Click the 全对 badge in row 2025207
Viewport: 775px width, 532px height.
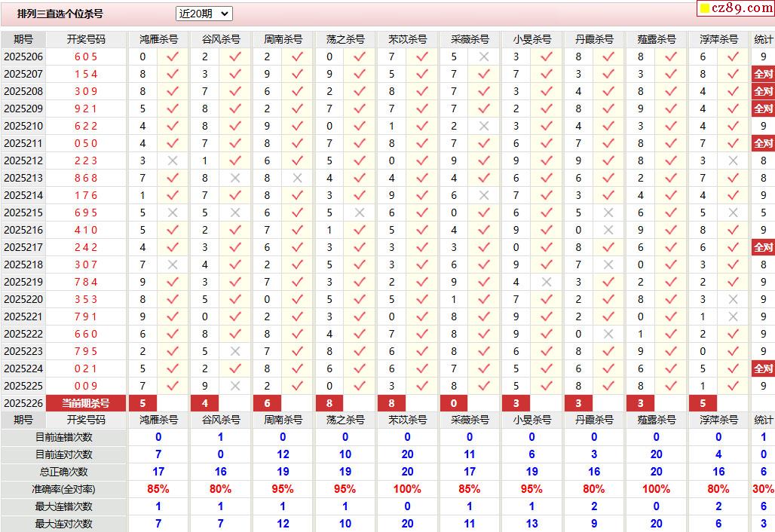[x=763, y=74]
